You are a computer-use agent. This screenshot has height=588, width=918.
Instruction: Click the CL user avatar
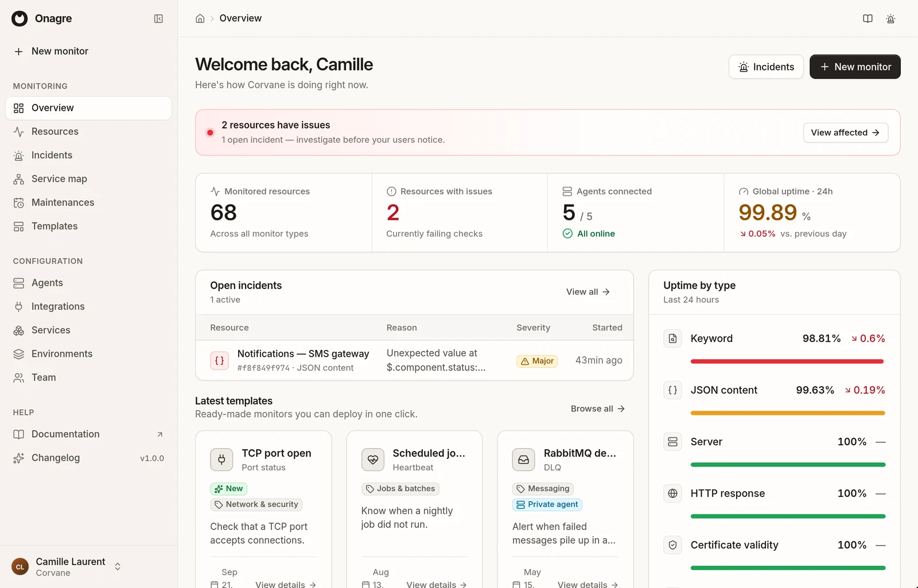click(x=20, y=567)
